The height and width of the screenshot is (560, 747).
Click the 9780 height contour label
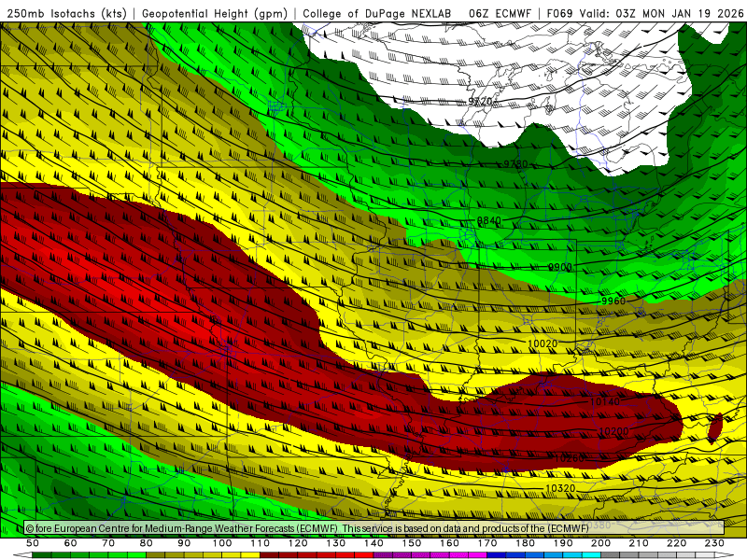[x=515, y=164]
